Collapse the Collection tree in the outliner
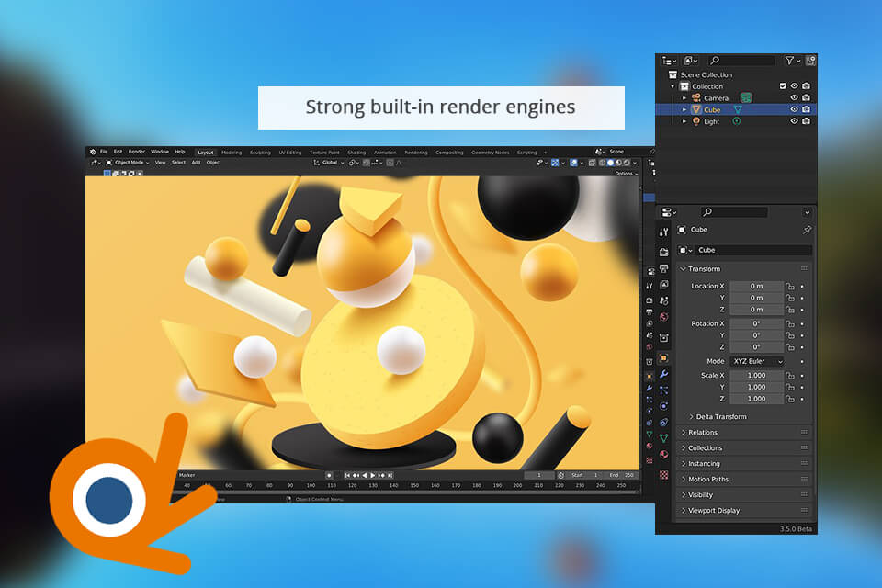Image resolution: width=882 pixels, height=588 pixels. [673, 86]
